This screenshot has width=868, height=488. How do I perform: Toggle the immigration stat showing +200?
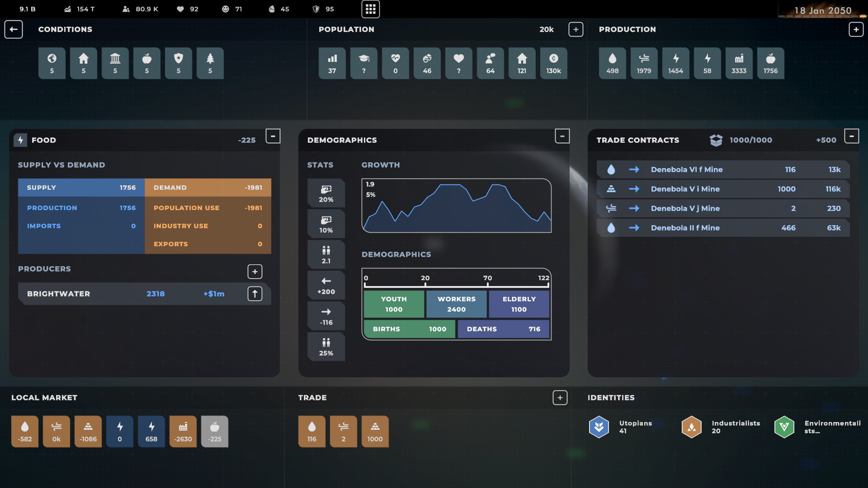tap(326, 285)
